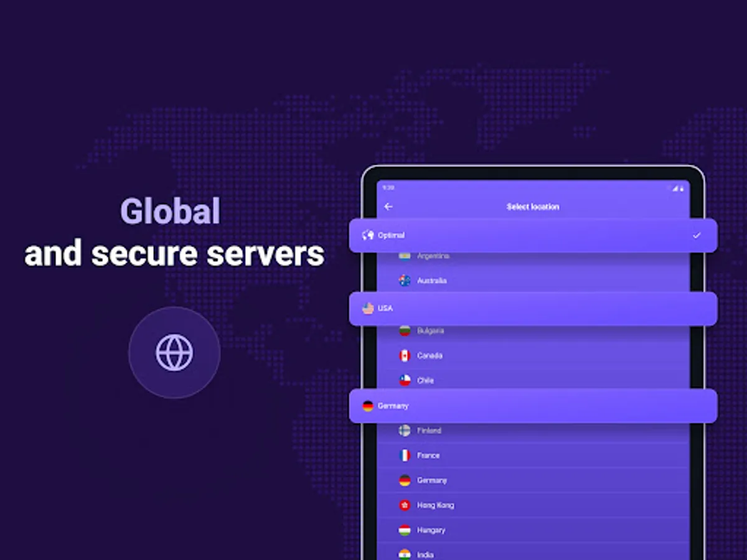Select the highlighted Germany card above Finland

pos(533,406)
